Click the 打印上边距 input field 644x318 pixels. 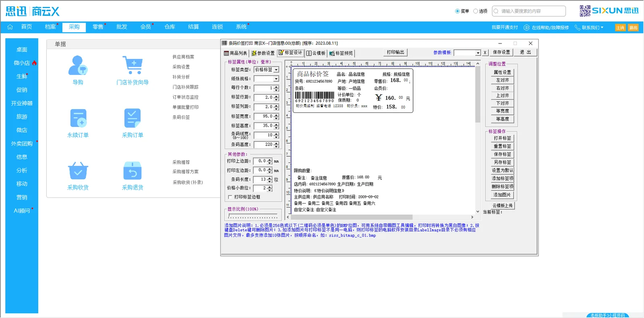coord(260,161)
